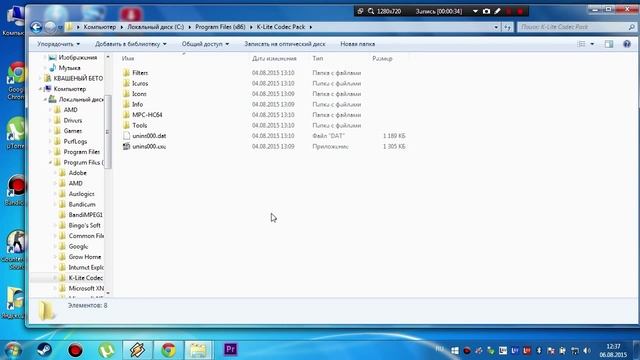Select the Info folder

[x=138, y=104]
